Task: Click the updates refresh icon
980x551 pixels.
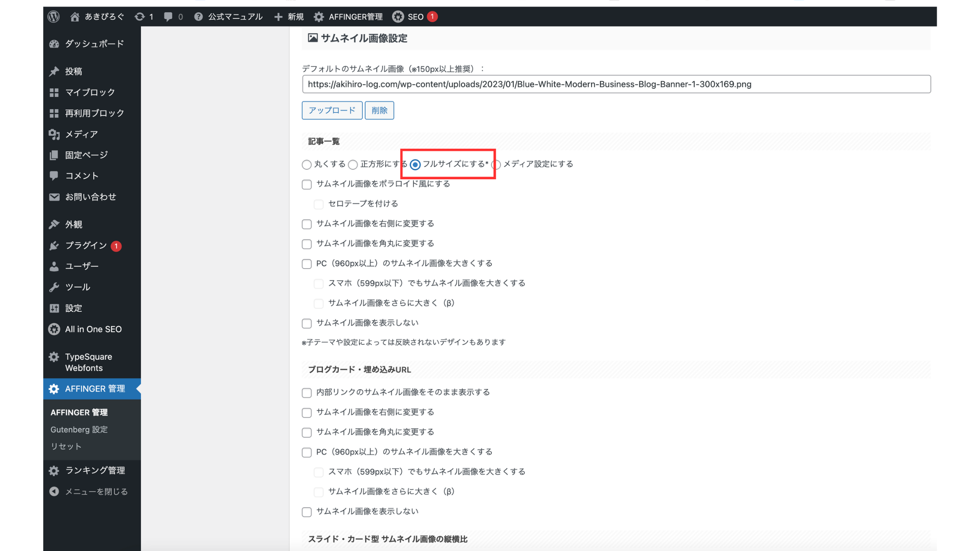Action: [140, 17]
